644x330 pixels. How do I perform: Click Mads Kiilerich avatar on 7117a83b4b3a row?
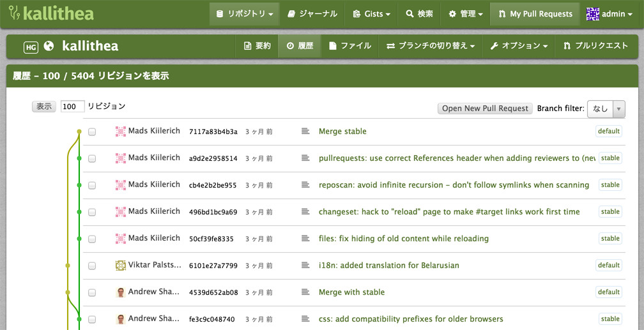click(x=121, y=131)
